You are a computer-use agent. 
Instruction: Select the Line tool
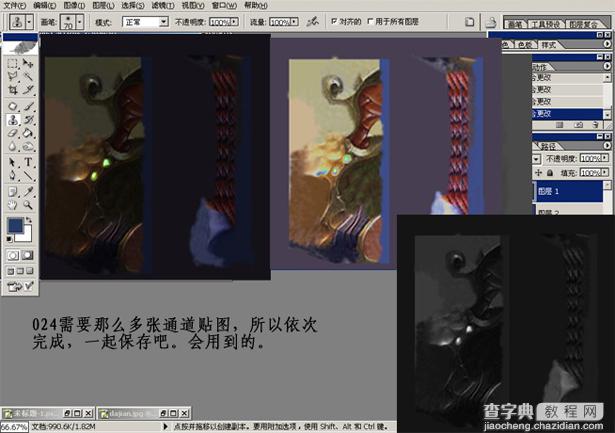coord(27,175)
